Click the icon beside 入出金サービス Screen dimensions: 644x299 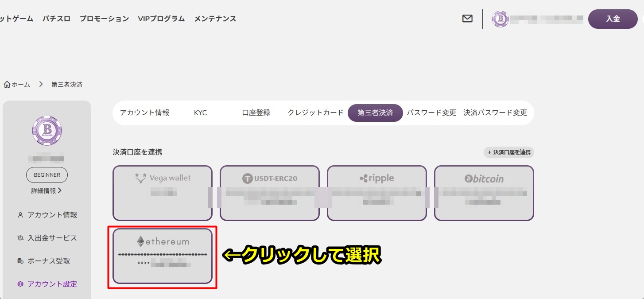click(x=20, y=238)
